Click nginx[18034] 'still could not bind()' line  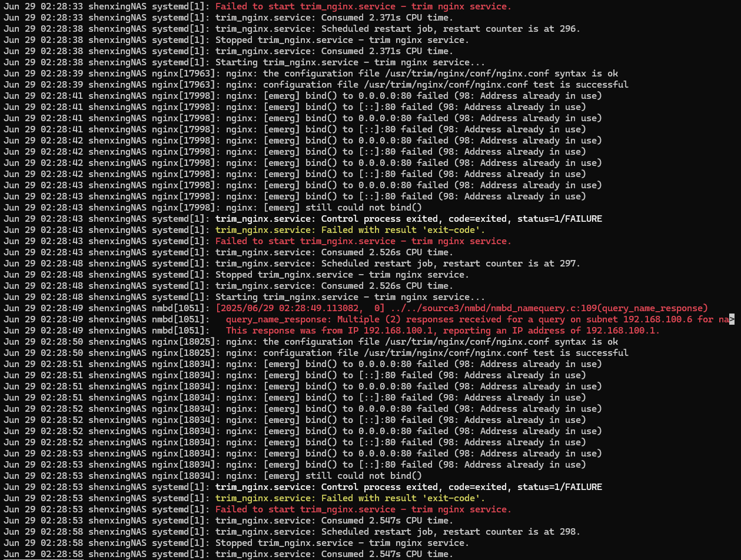[213, 476]
